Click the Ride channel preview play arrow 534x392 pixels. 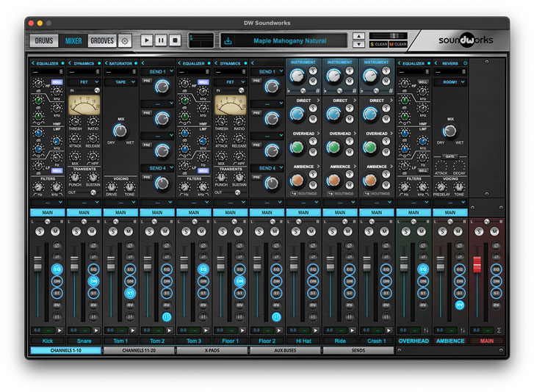[x=352, y=330]
